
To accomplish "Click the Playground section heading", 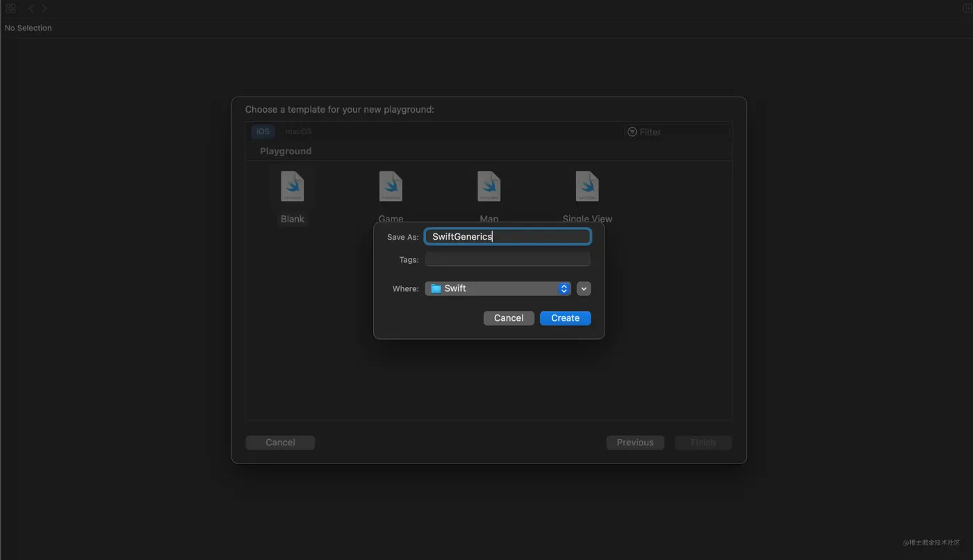I will coord(286,151).
